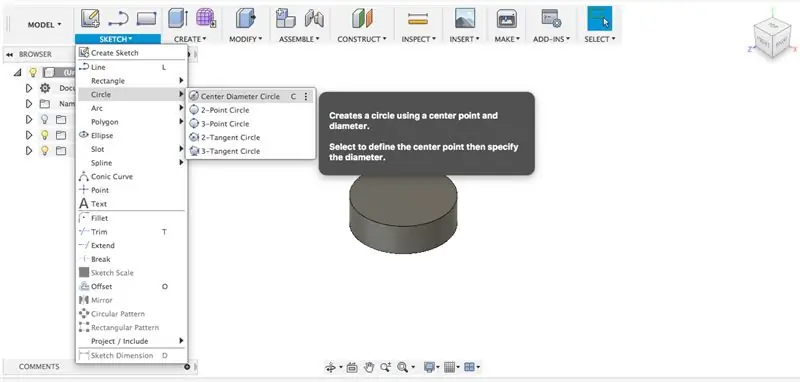
Task: Open the Display Settings dropdown in navigation bar
Action: click(x=431, y=367)
